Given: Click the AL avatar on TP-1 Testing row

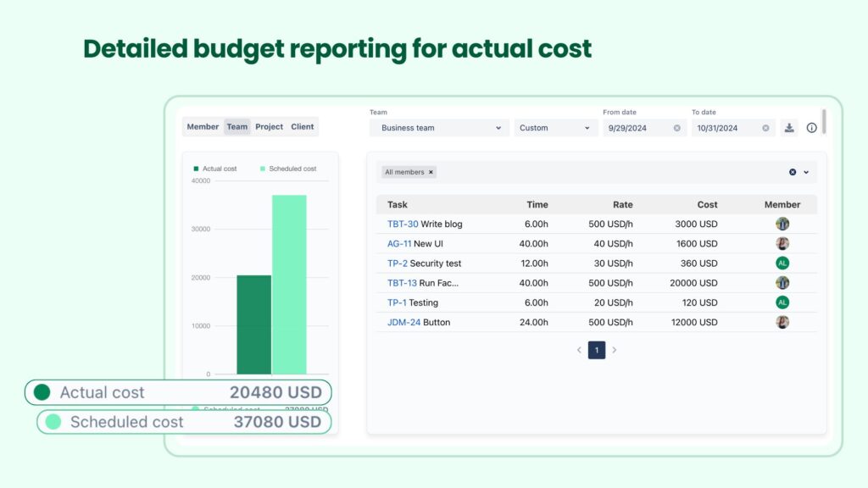Looking at the screenshot, I should tap(782, 302).
